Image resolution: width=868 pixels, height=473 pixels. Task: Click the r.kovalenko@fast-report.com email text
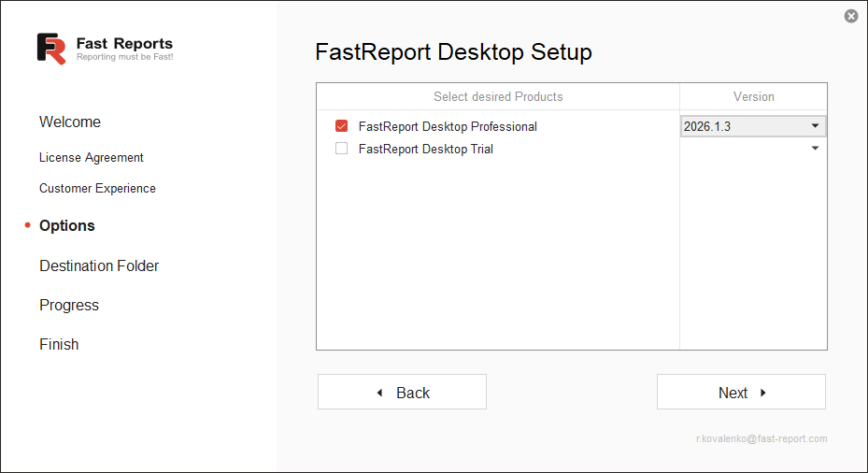[x=761, y=438]
